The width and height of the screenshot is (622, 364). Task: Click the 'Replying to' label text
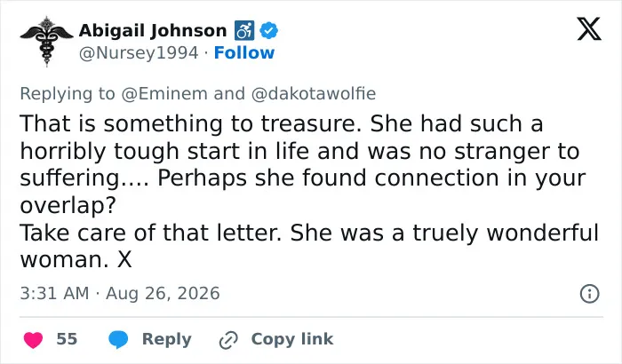[68, 94]
